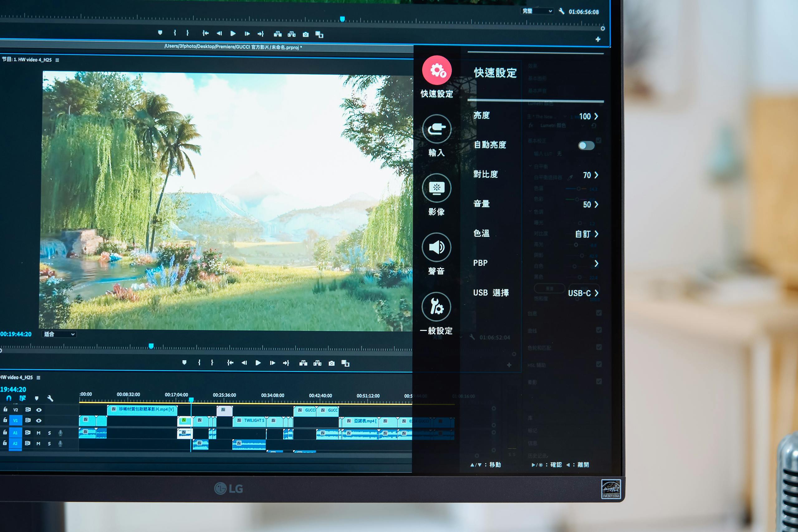
Task: Click the Export Frame camera icon in Program monitor
Action: click(331, 363)
